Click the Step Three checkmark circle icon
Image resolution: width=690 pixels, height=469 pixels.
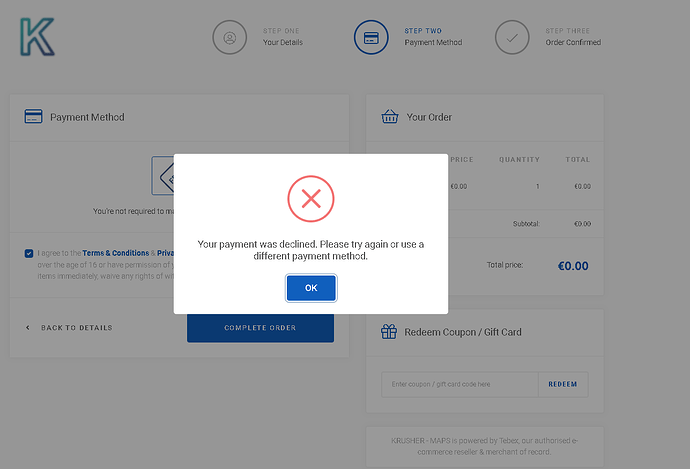pyautogui.click(x=512, y=37)
